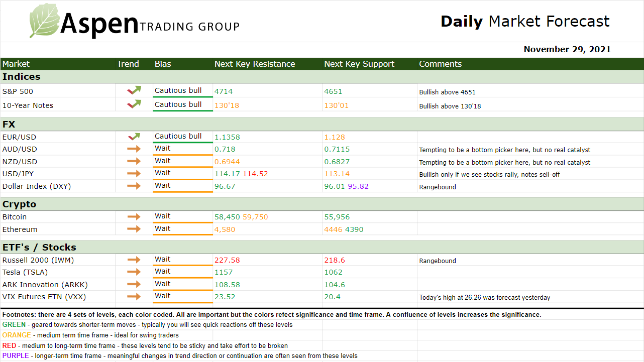
Task: Click the Bias column header
Action: (163, 64)
